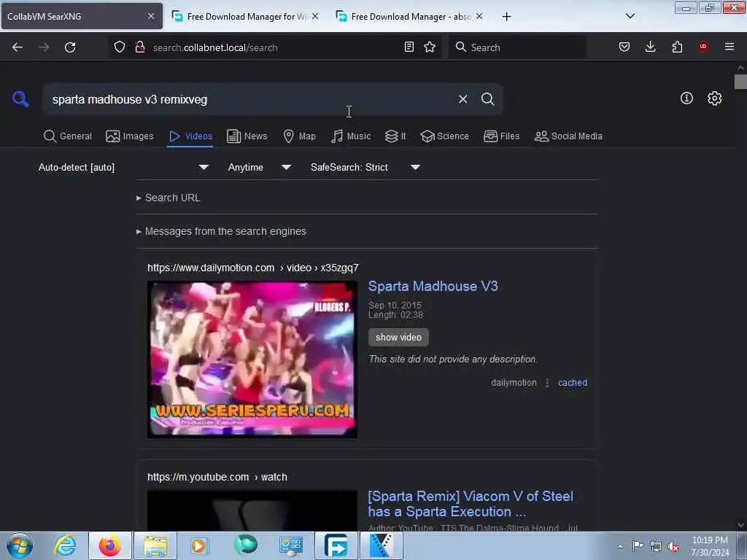Close the CollabVM SearXNG tab
This screenshot has width=747, height=560.
(151, 16)
